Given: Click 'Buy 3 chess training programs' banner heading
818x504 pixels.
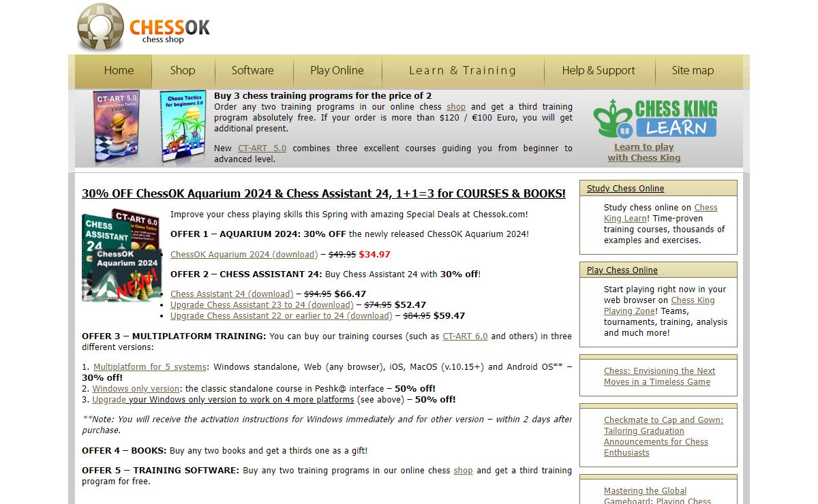Looking at the screenshot, I should tap(322, 96).
